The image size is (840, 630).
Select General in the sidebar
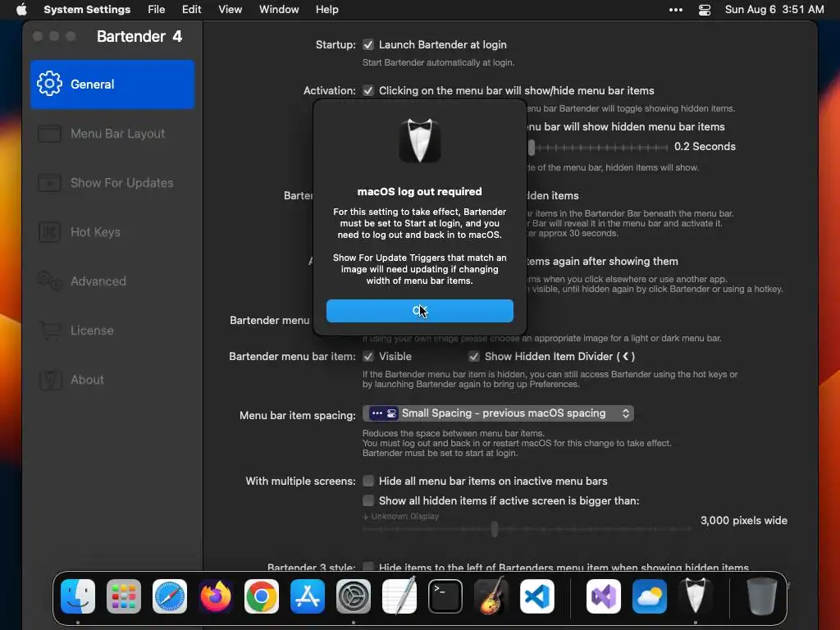pos(112,84)
